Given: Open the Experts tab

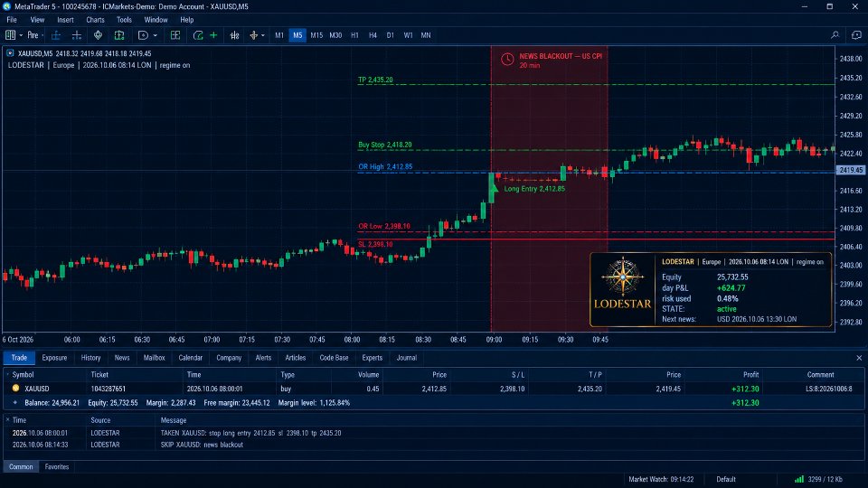Looking at the screenshot, I should pos(372,358).
